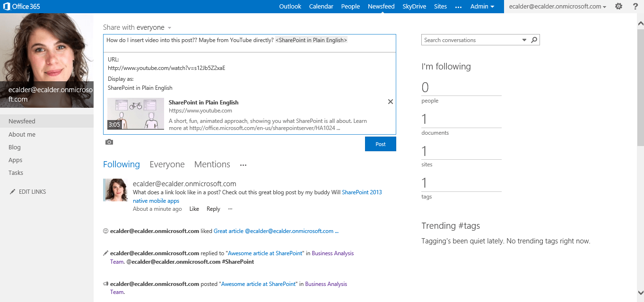Image resolution: width=644 pixels, height=302 pixels.
Task: Select Newsfeed in the top navigation
Action: (x=382, y=7)
